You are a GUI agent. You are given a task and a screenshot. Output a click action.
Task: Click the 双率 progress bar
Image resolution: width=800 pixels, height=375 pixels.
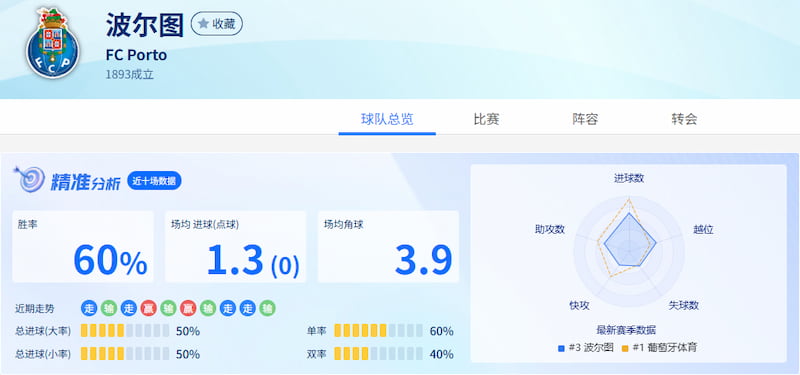point(378,354)
